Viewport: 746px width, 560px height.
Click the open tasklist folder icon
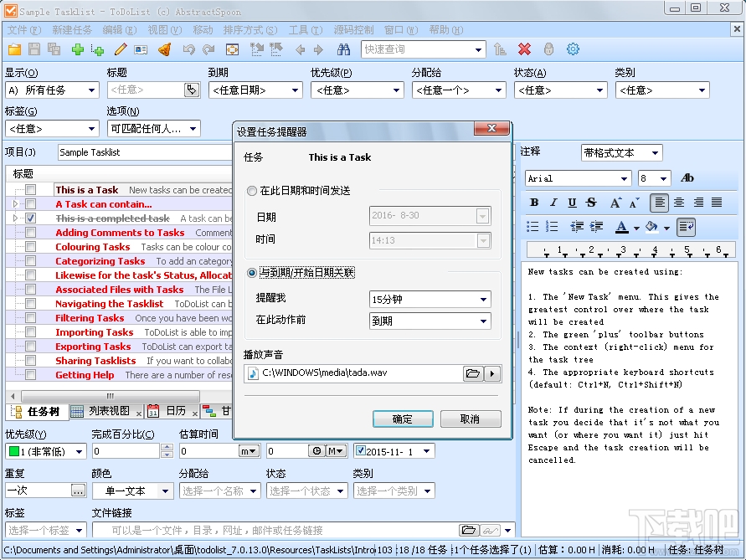(x=14, y=49)
